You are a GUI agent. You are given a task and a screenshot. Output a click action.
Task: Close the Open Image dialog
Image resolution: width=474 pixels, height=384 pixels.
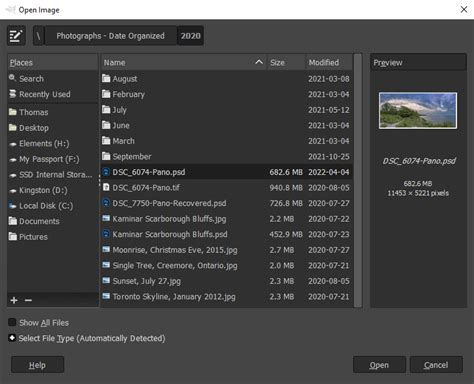point(464,9)
